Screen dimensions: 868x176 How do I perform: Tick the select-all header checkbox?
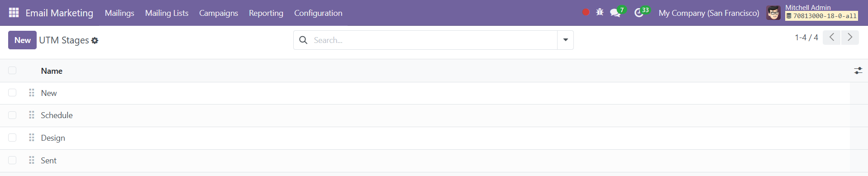click(12, 70)
